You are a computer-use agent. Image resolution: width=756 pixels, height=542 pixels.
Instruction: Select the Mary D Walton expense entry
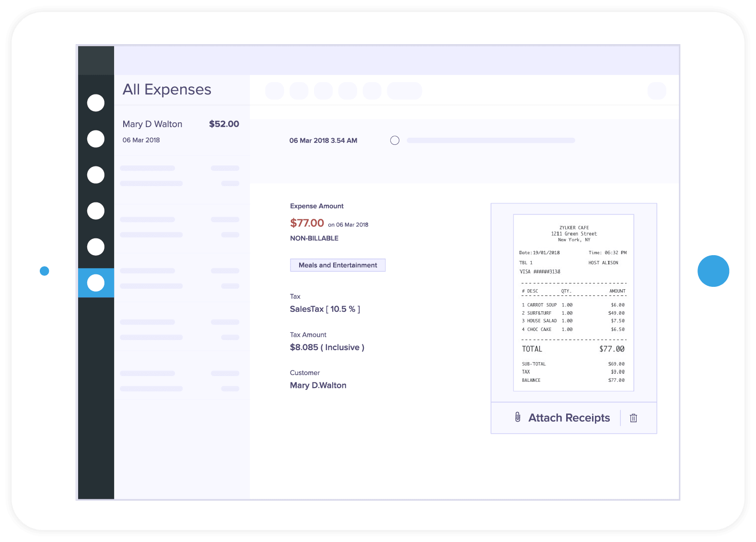click(181, 131)
